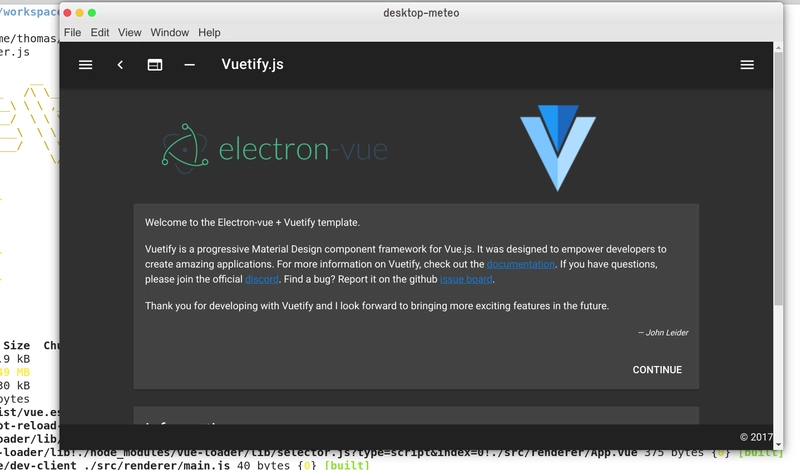Click the John Leider signature text

point(663,333)
